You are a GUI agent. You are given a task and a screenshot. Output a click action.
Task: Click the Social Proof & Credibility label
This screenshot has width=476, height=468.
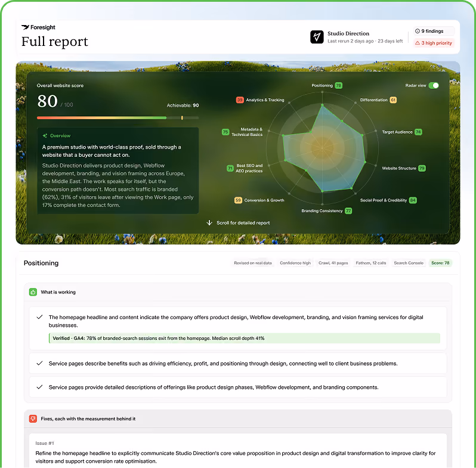point(384,200)
